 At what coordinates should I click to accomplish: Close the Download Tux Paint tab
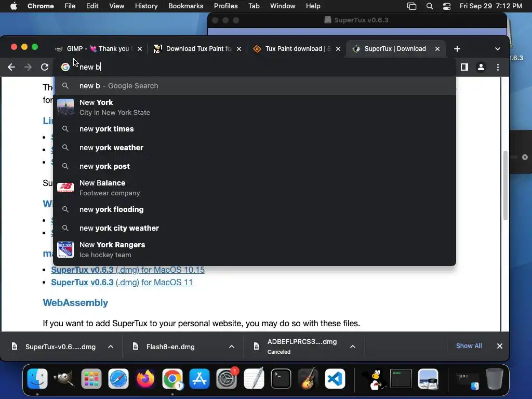coord(239,49)
